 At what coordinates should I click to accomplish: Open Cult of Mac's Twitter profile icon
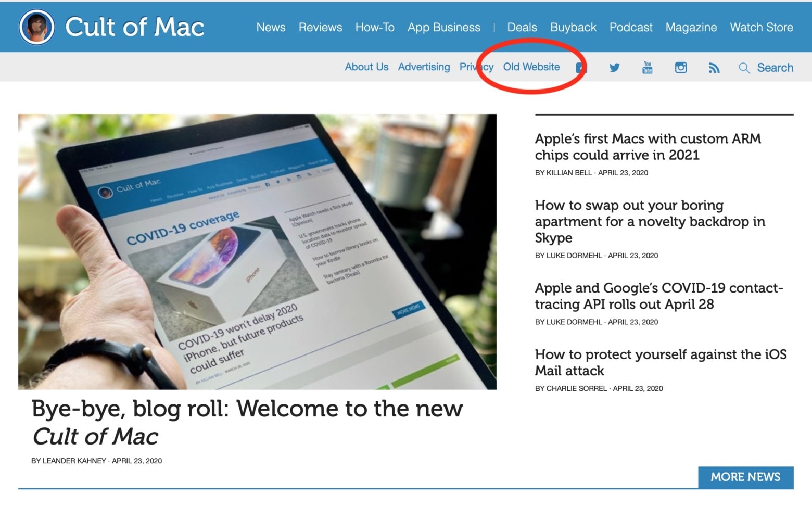pyautogui.click(x=614, y=67)
